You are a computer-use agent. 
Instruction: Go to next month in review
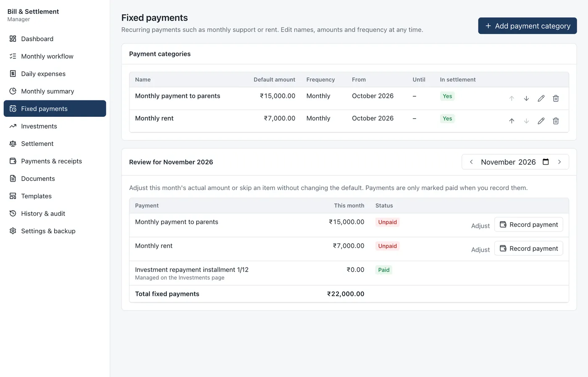pos(559,162)
